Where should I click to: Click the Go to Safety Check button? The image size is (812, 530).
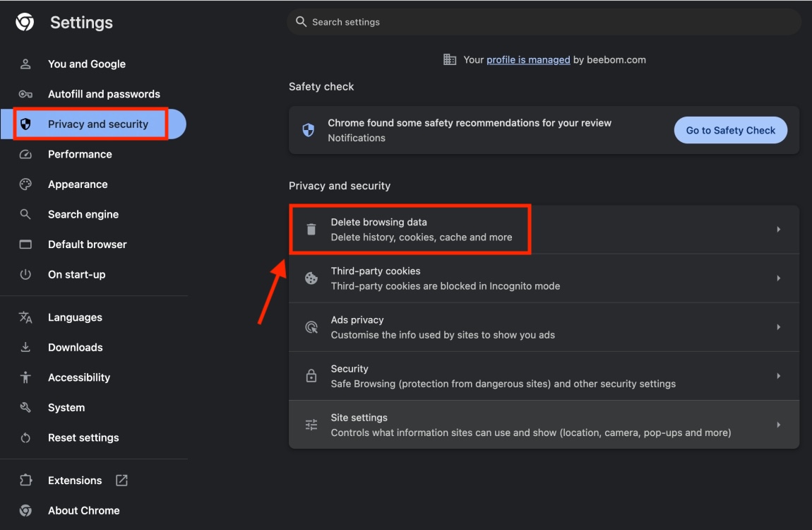pos(730,130)
